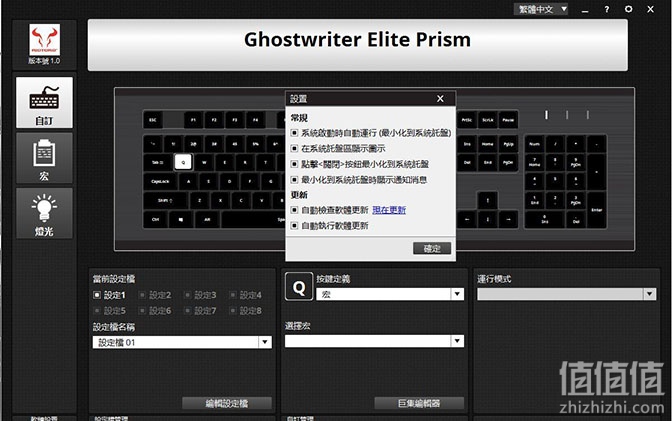Screen dimensions: 672x421
Task: Select the 設定3 profile radio button
Action: click(187, 295)
